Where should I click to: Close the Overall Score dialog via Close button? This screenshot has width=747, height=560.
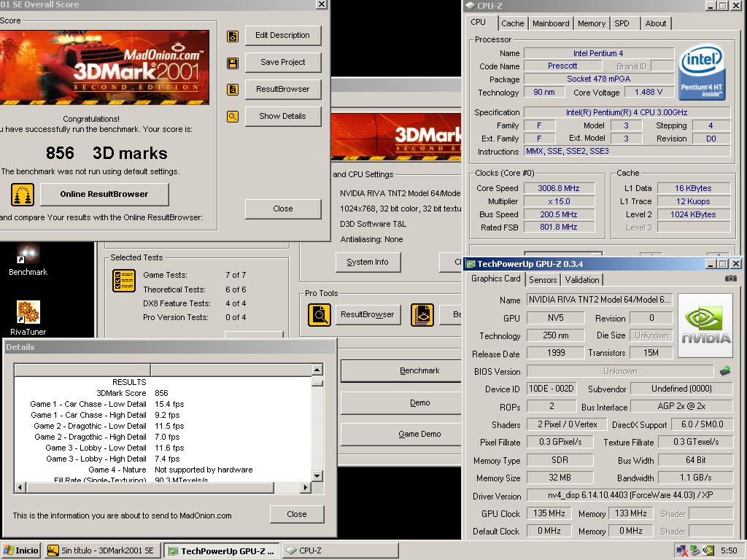[282, 209]
